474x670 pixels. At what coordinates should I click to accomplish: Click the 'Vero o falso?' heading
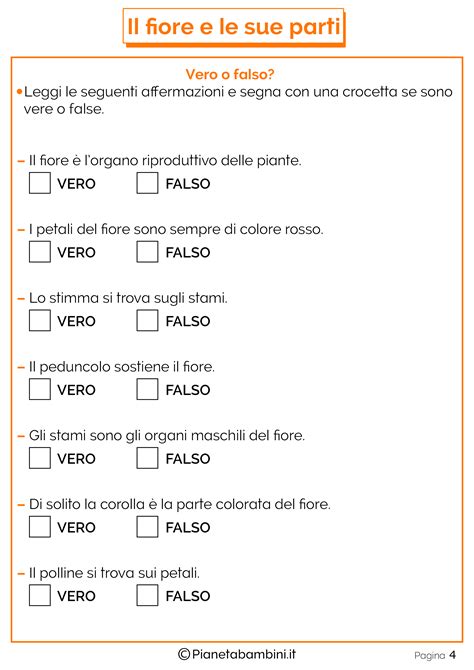[x=230, y=74]
